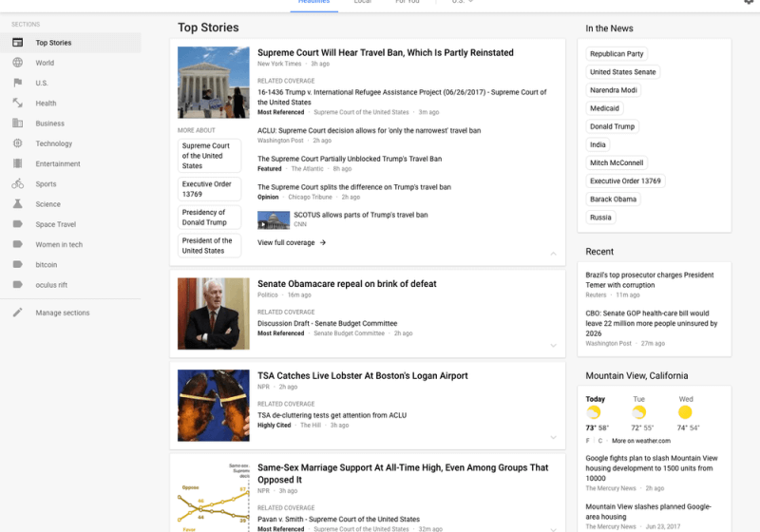
Task: Click More on weather.com link
Action: (x=640, y=441)
